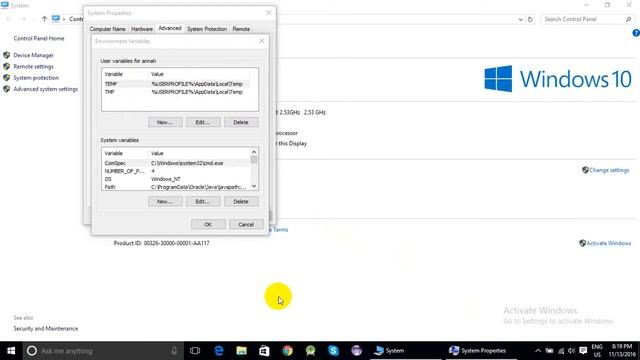Viewport: 640px width, 360px height.
Task: Click New under User variables
Action: click(x=165, y=122)
